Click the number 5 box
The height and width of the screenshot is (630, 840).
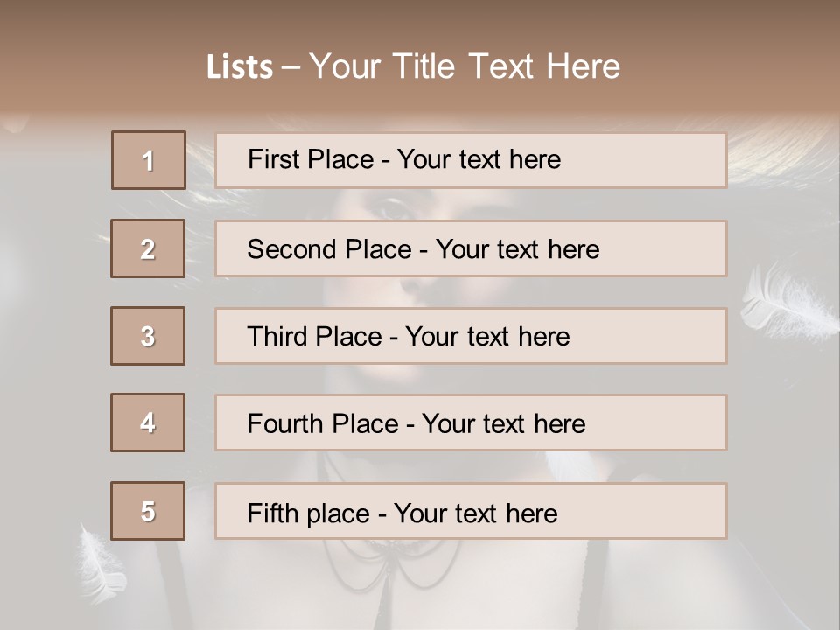(x=148, y=511)
